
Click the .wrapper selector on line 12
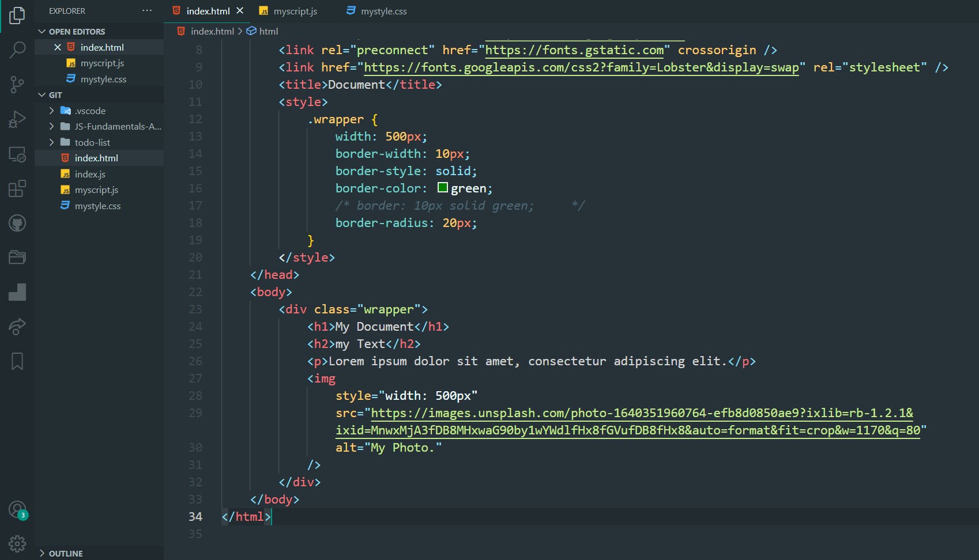[x=336, y=119]
